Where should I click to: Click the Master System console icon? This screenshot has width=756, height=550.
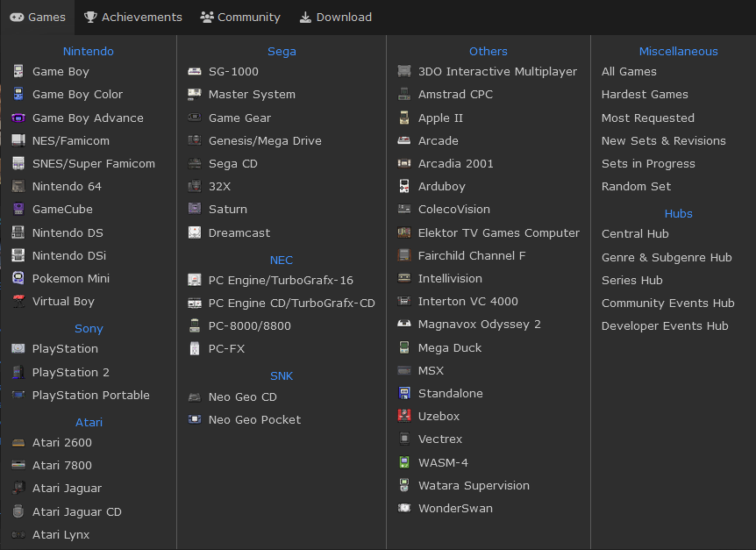coord(195,94)
